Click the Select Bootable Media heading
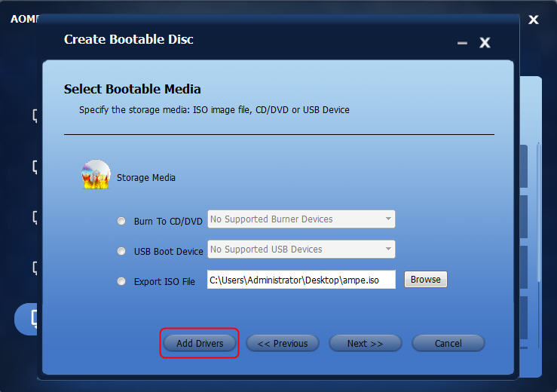This screenshot has width=557, height=392. (x=132, y=89)
